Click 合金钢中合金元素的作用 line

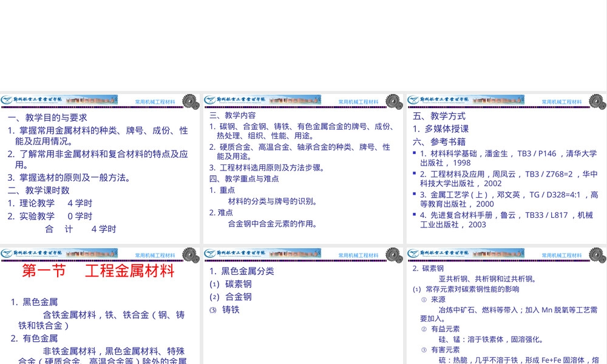point(273,224)
